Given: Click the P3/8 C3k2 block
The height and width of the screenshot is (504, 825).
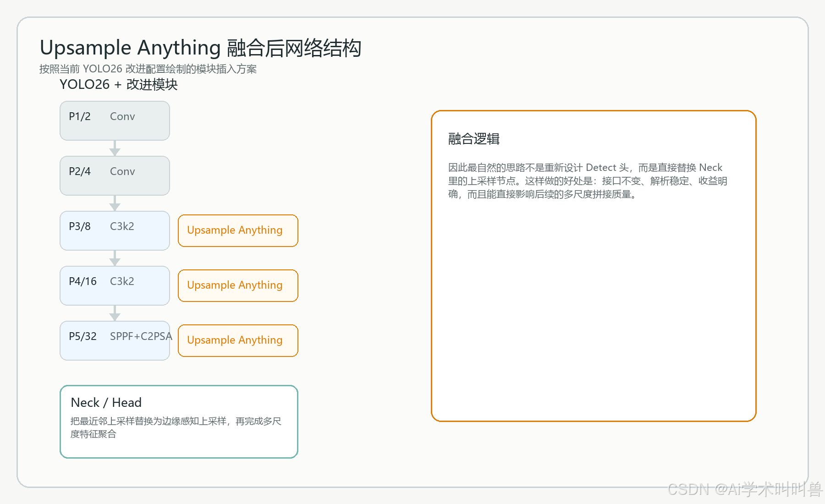Looking at the screenshot, I should 115,231.
